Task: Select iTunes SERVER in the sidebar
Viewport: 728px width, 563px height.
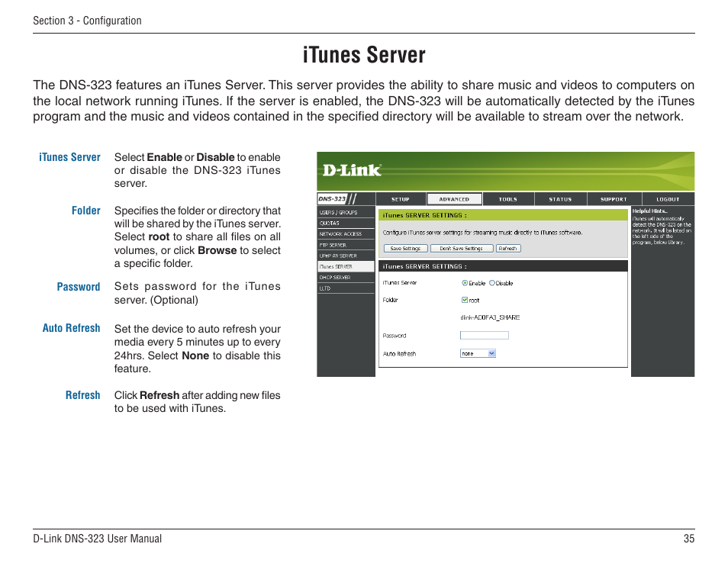Action: [x=346, y=267]
